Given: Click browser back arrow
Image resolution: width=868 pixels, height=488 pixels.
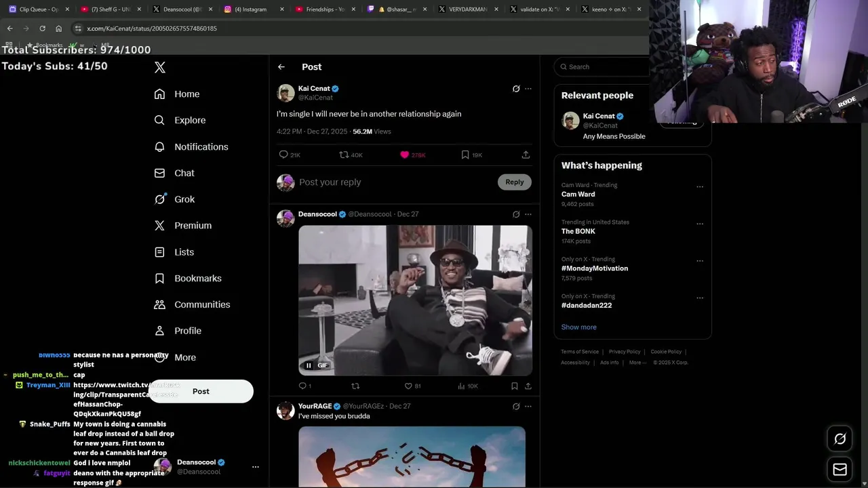Looking at the screenshot, I should 9,28.
